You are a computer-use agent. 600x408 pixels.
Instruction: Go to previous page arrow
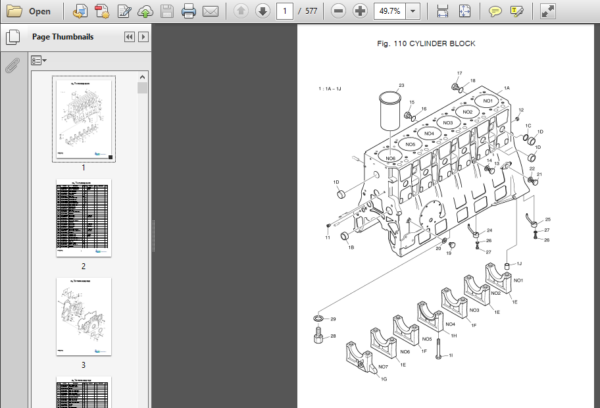point(241,11)
